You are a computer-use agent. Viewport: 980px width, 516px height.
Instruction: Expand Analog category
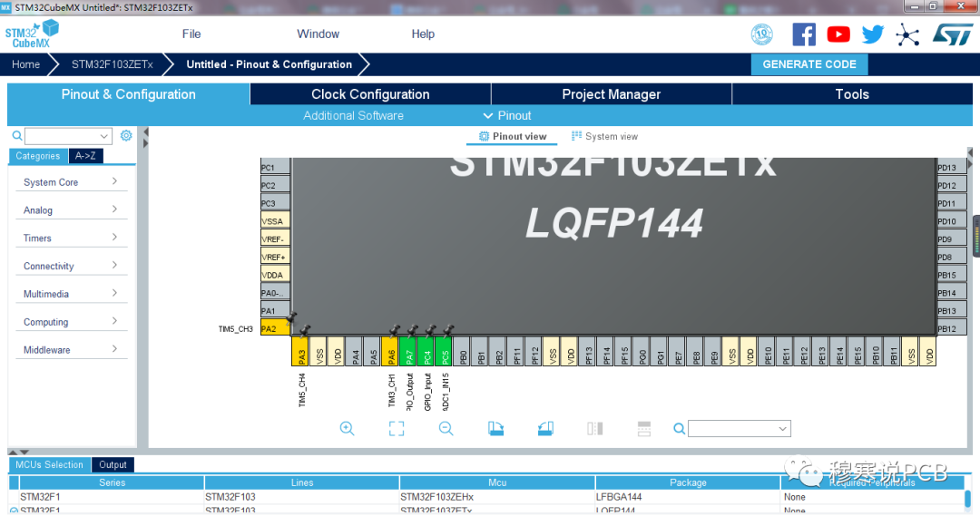70,209
